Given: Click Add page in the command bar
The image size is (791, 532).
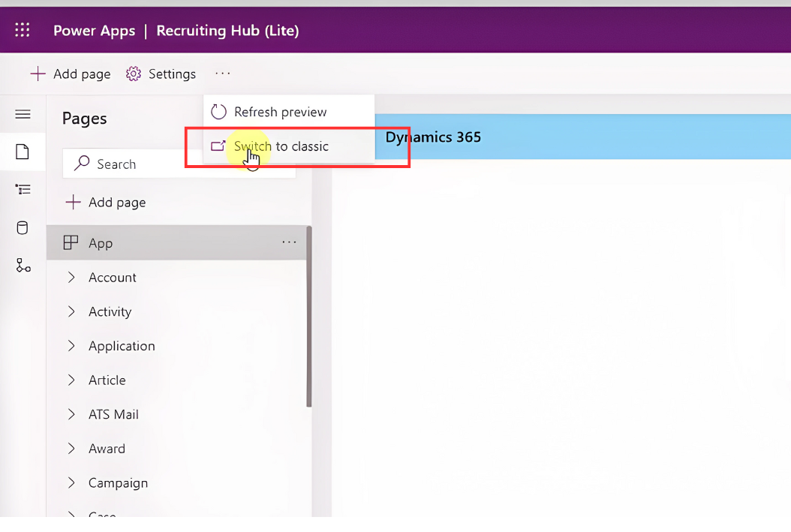Looking at the screenshot, I should pos(71,74).
